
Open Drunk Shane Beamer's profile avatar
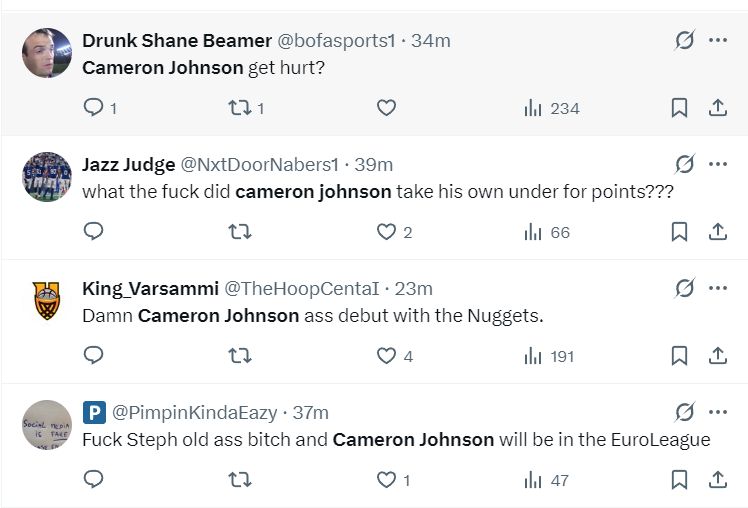(x=47, y=53)
